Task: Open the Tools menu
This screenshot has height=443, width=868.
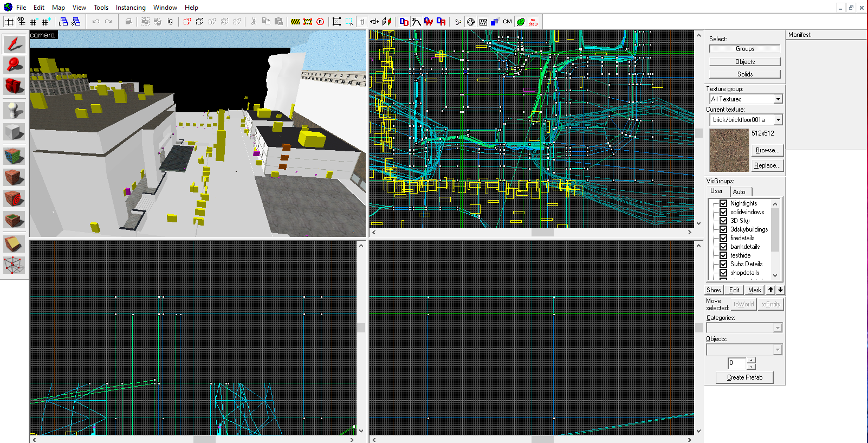Action: pos(101,8)
